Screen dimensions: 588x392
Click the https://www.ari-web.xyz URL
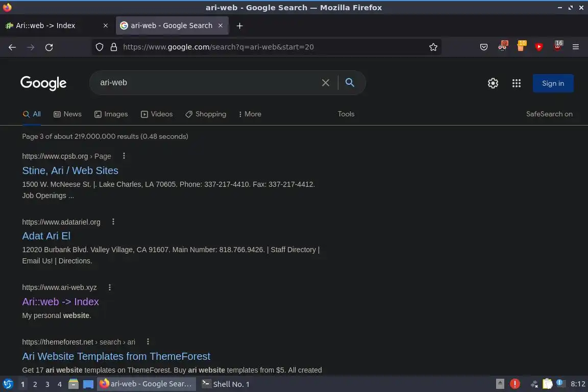(59, 287)
